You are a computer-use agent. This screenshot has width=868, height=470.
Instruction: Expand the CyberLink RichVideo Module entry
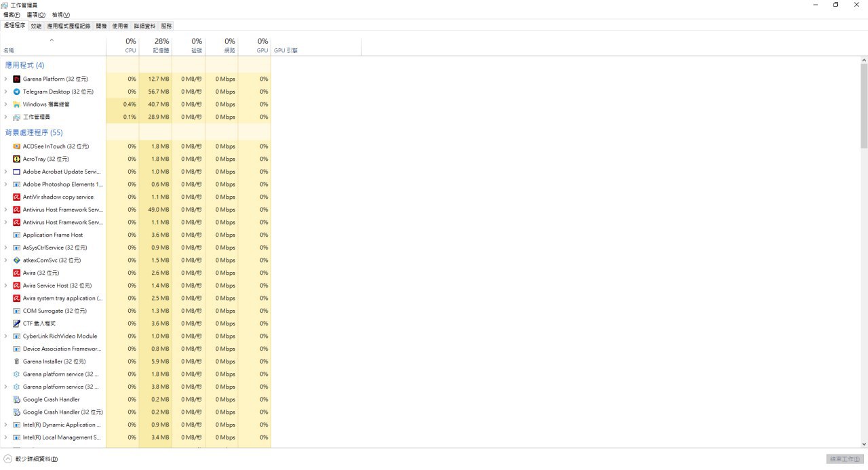tap(5, 336)
